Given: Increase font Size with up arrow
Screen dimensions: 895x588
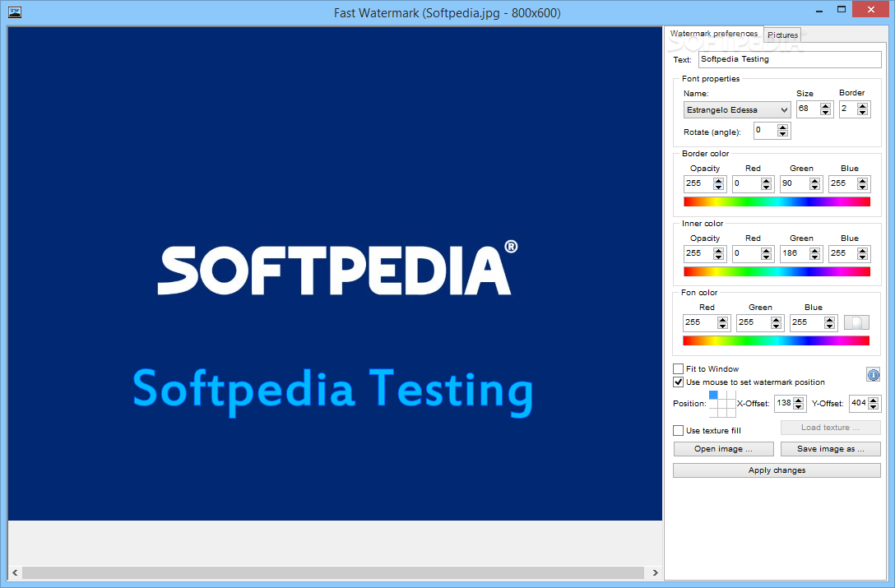Looking at the screenshot, I should click(x=825, y=105).
